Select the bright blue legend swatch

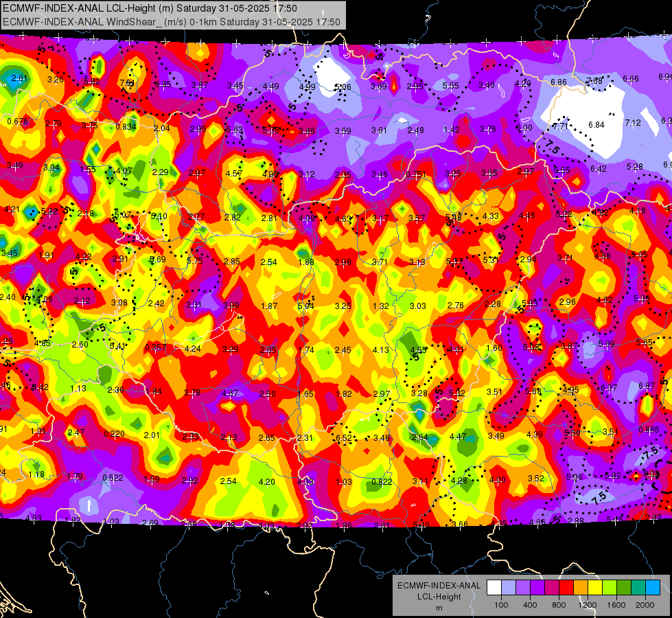pos(653,588)
